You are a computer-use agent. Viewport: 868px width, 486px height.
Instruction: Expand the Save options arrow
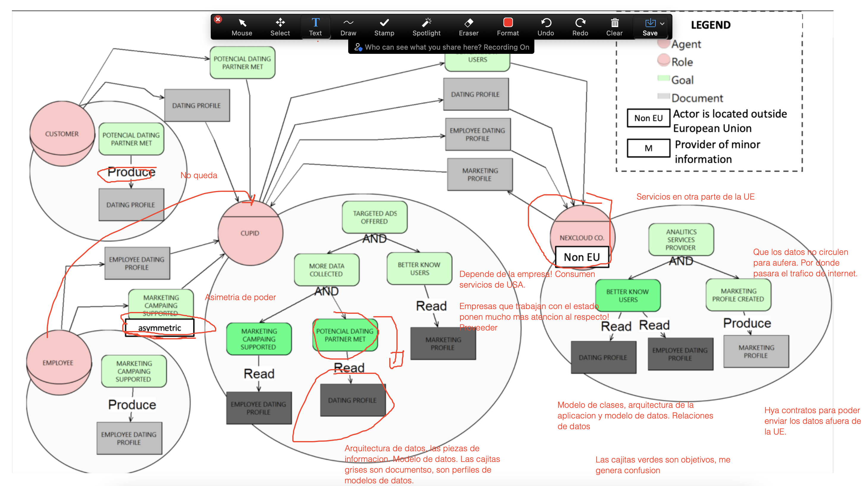pyautogui.click(x=662, y=23)
